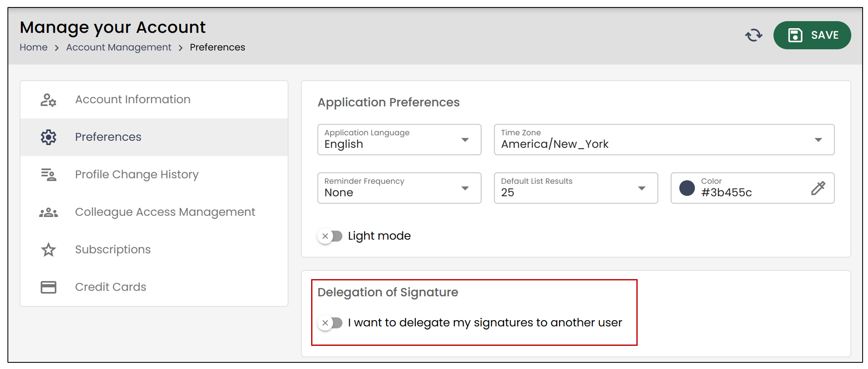The image size is (868, 369).
Task: Click the Preferences gear icon in sidebar
Action: pos(48,137)
